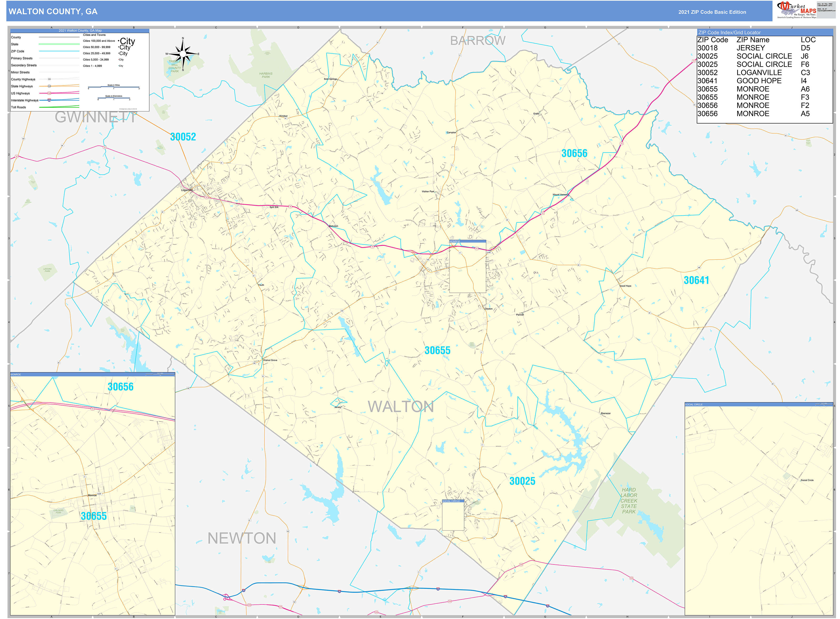This screenshot has height=619, width=840.
Task: Click the State green line swatch in legend
Action: point(59,44)
